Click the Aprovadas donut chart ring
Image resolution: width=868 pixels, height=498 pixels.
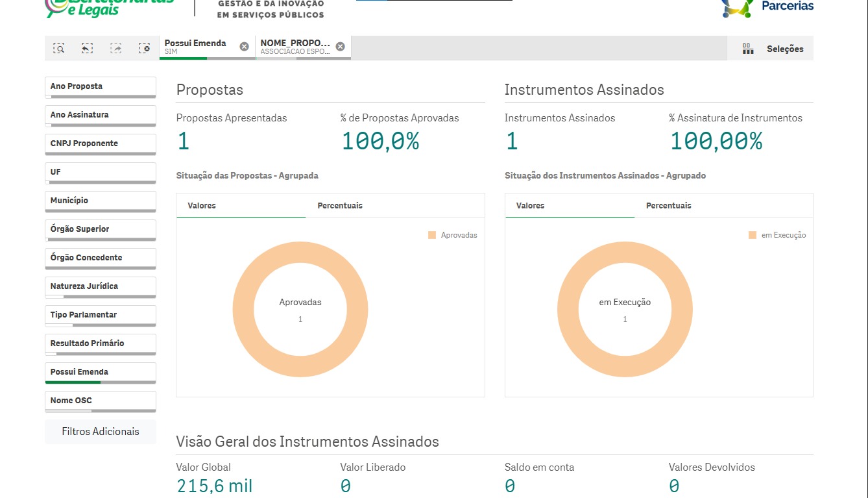(x=243, y=309)
